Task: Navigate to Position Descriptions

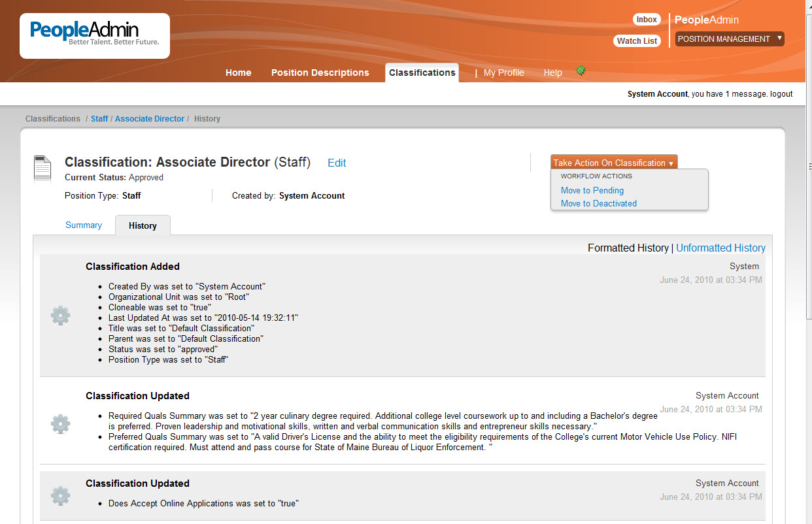Action: 320,73
